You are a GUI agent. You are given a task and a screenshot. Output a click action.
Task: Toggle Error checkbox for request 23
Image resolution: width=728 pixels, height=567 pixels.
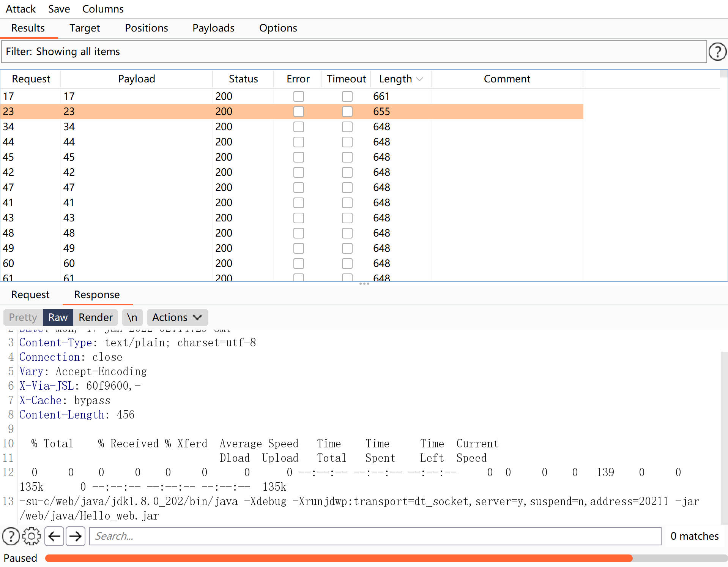coord(299,112)
